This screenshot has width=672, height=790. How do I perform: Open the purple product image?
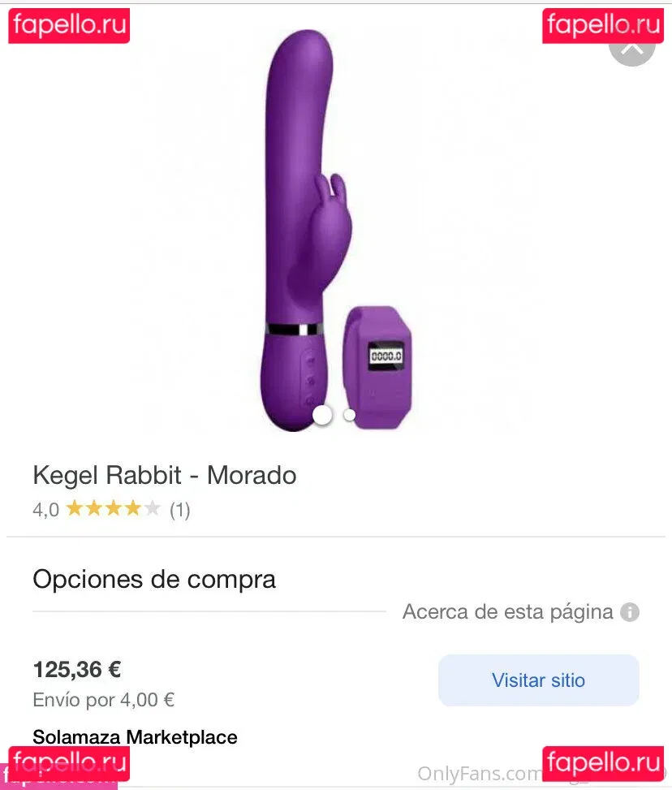pos(335,231)
